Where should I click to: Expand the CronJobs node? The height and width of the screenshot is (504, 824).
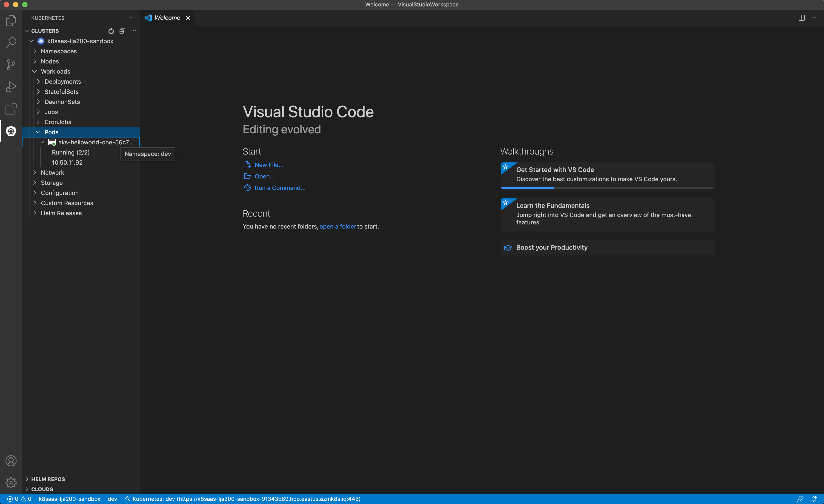tap(38, 122)
